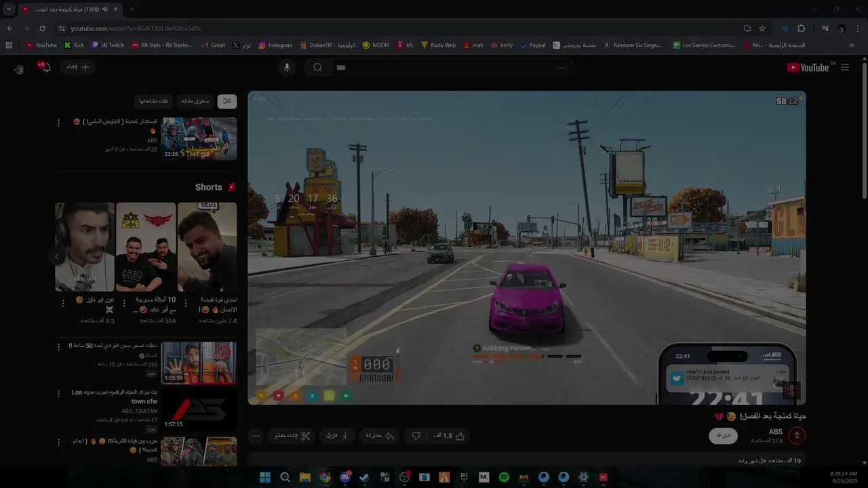Image resolution: width=868 pixels, height=488 pixels.
Task: Open taskbar search
Action: [285, 477]
